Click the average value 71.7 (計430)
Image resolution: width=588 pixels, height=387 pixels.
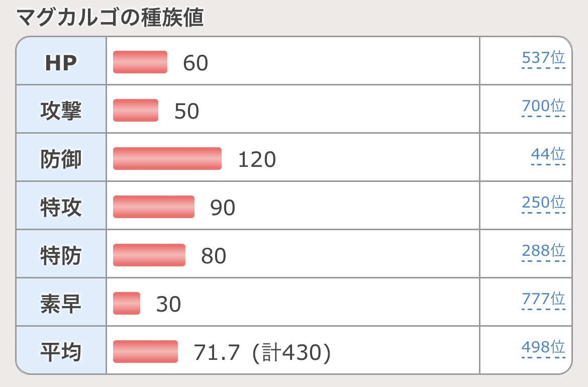click(x=262, y=352)
